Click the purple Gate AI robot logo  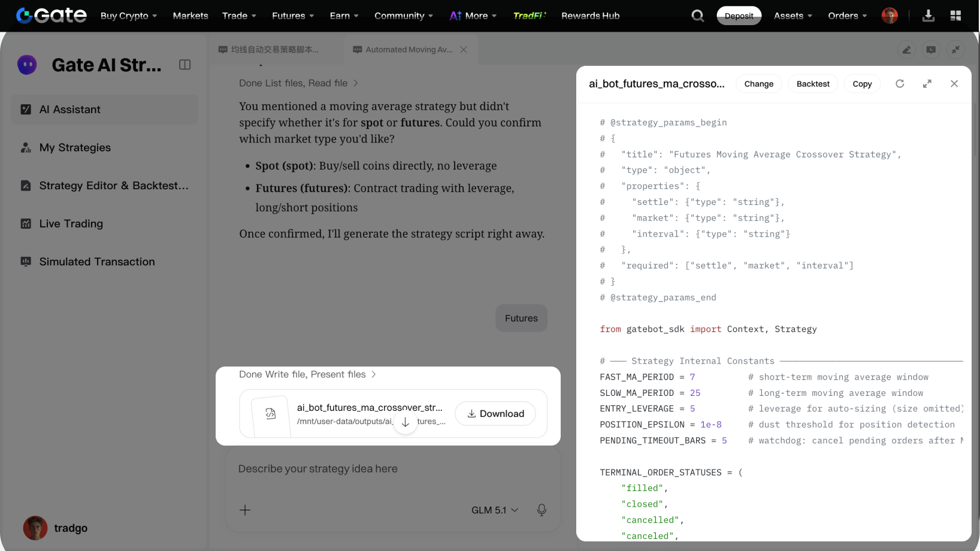click(x=27, y=65)
